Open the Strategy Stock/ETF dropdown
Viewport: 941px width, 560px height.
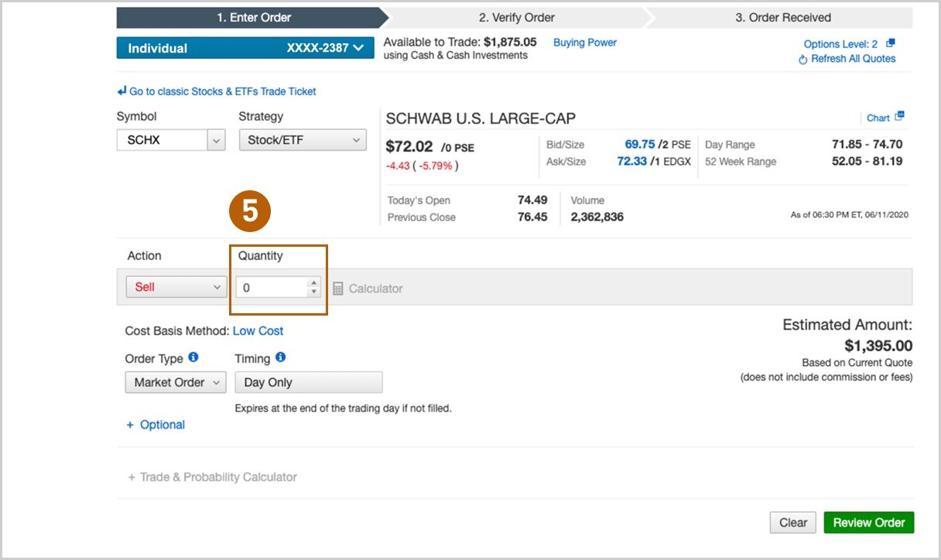click(303, 141)
